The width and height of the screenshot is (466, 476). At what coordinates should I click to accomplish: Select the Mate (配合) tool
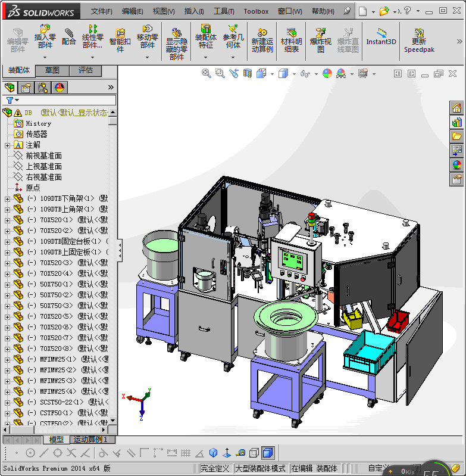click(69, 36)
